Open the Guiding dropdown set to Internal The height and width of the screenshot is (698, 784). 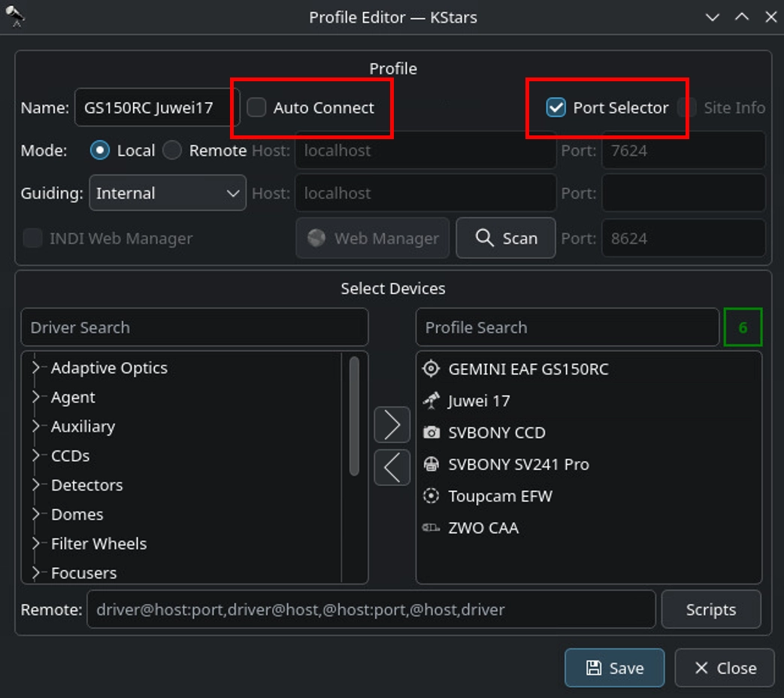click(167, 193)
